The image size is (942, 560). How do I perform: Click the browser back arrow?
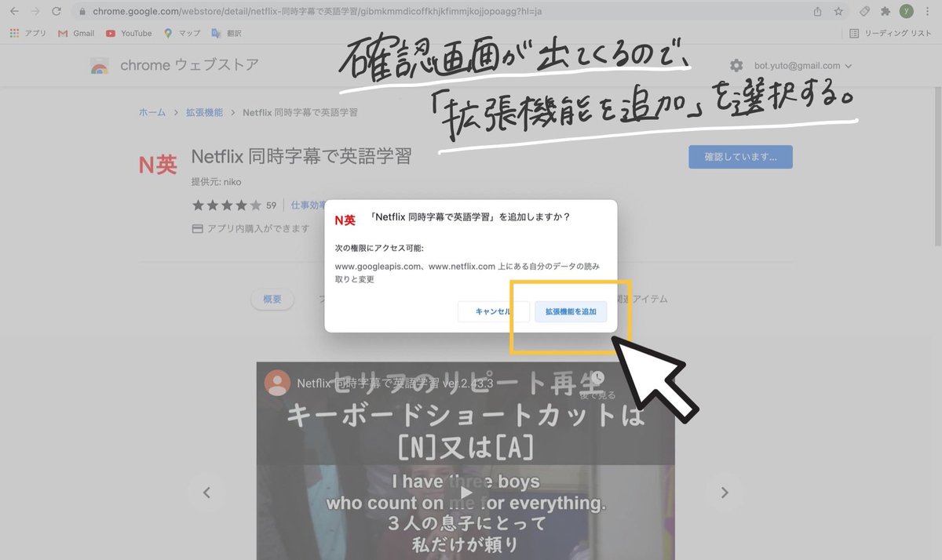point(13,12)
